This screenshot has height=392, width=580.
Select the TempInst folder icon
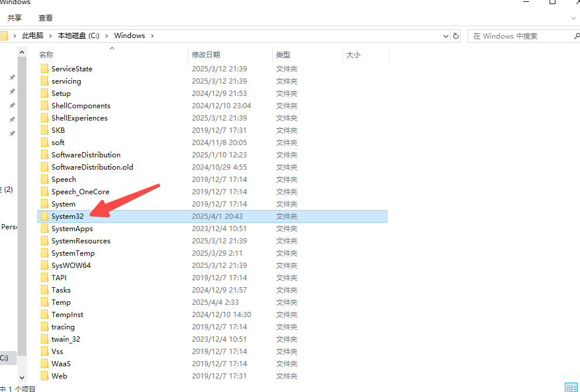(44, 314)
